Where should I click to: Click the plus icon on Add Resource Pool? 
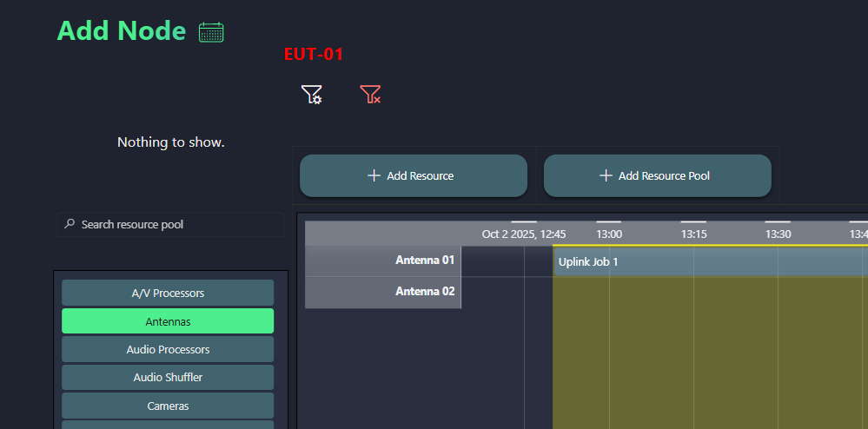606,175
